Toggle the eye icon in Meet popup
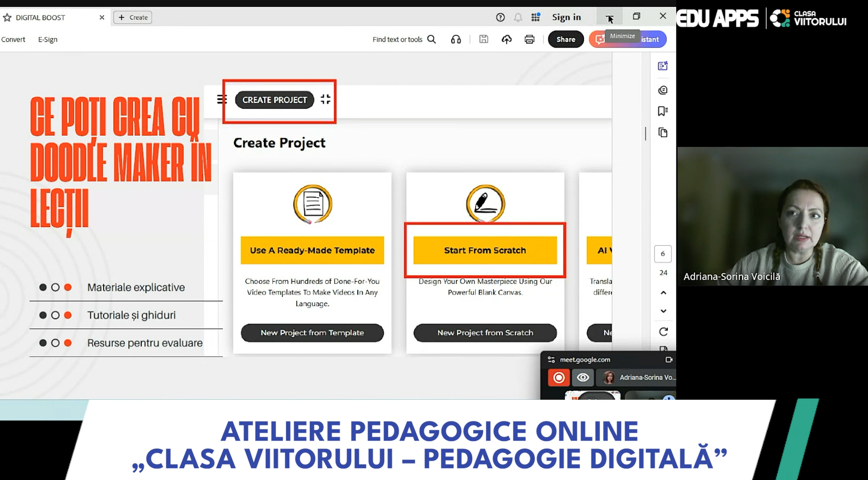This screenshot has height=480, width=868. (583, 377)
